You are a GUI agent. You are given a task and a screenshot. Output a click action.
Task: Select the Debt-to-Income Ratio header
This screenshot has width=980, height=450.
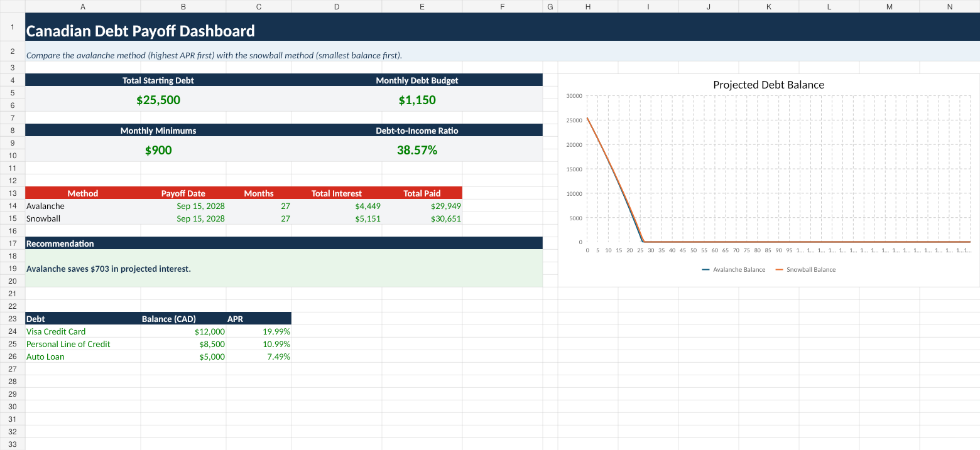tap(417, 131)
